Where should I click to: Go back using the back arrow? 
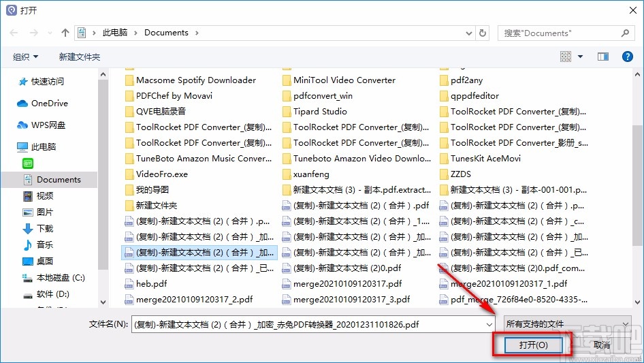(x=14, y=33)
